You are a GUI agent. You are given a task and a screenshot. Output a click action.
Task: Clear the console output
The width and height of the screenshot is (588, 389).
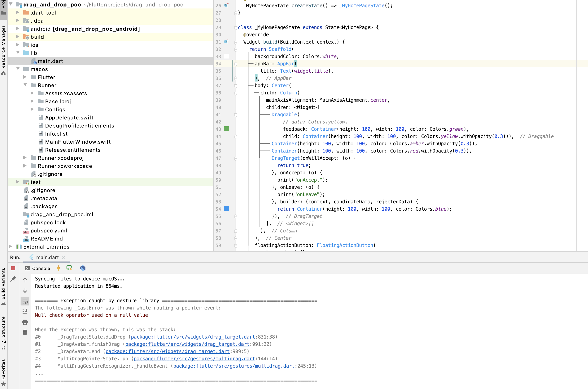click(25, 332)
